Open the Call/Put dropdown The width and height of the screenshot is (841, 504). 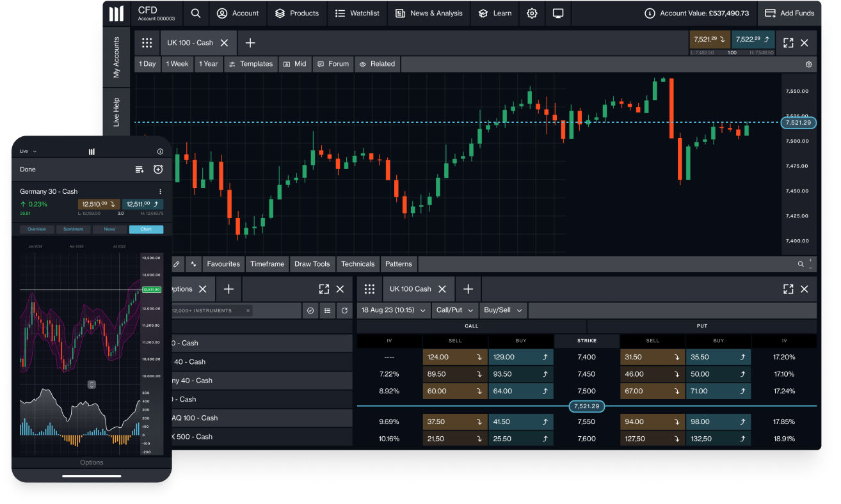454,310
